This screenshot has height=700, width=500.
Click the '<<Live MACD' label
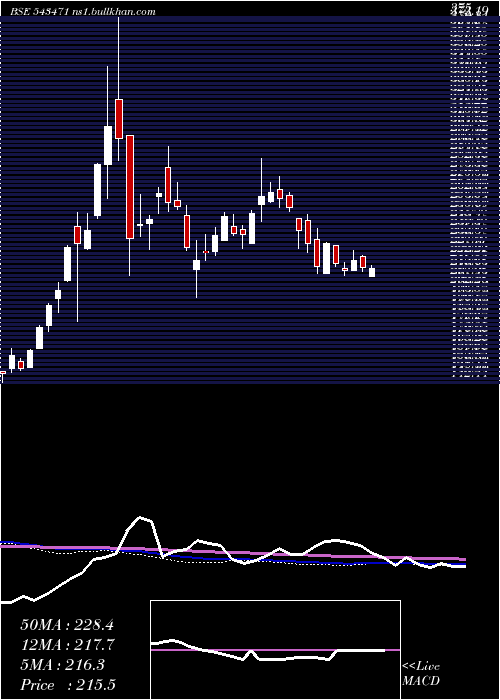[x=421, y=674]
